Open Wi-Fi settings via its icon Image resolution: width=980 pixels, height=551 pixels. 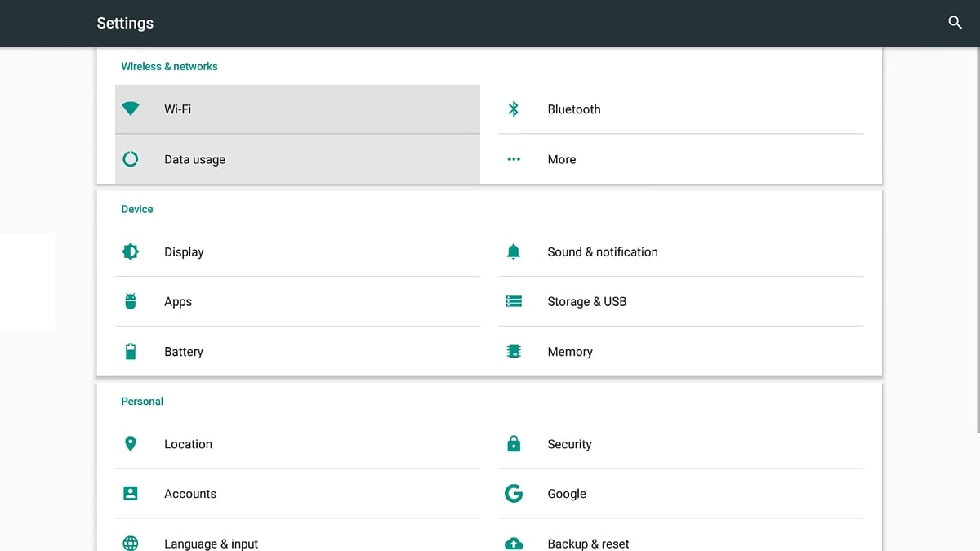tap(131, 109)
